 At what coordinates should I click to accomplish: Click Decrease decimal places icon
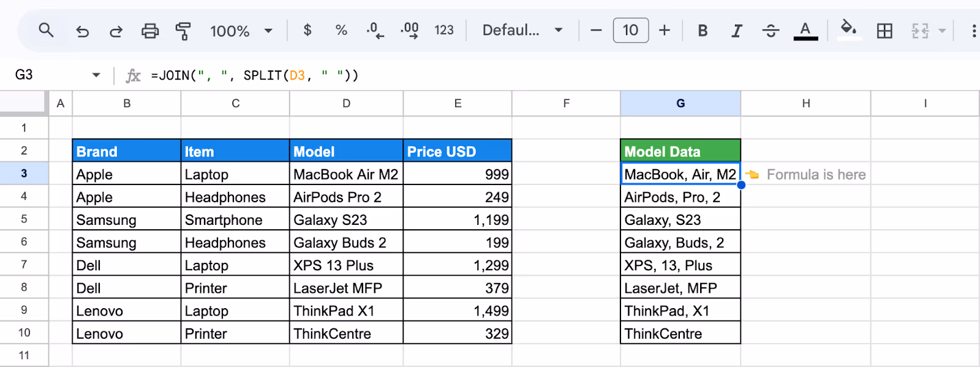[375, 31]
